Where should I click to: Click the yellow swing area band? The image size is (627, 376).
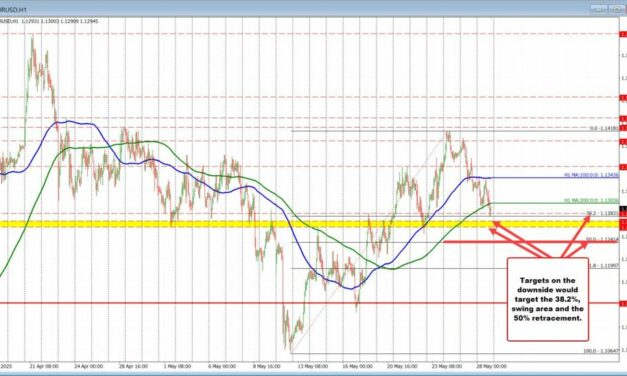click(310, 224)
